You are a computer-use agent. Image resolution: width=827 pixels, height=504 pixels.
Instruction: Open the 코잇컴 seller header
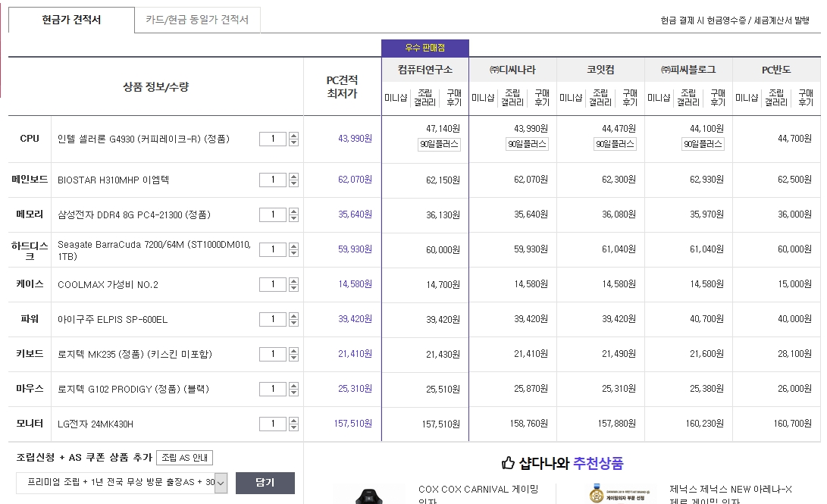coord(601,70)
